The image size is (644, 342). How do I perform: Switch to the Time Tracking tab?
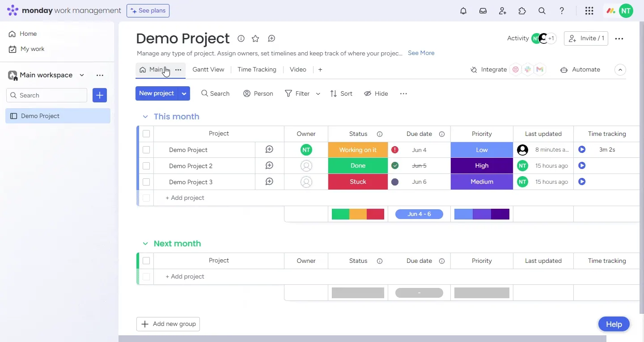coord(257,70)
